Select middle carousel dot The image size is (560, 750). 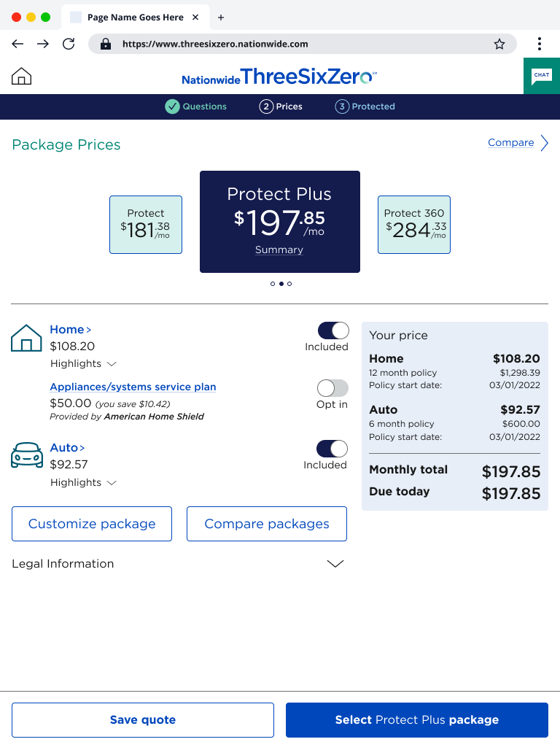coord(281,284)
